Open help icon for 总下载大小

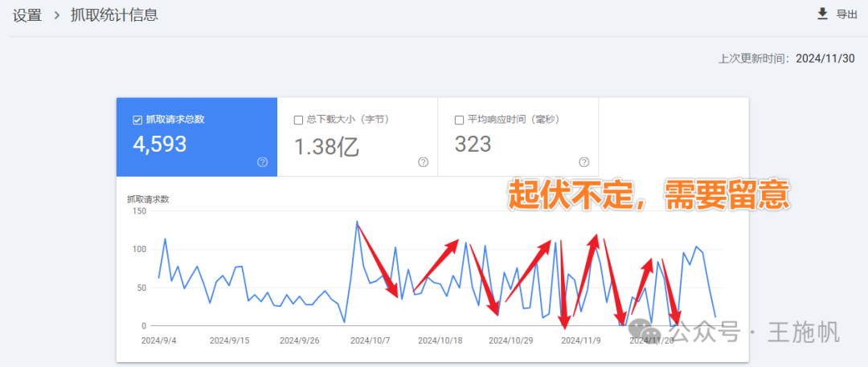click(423, 161)
